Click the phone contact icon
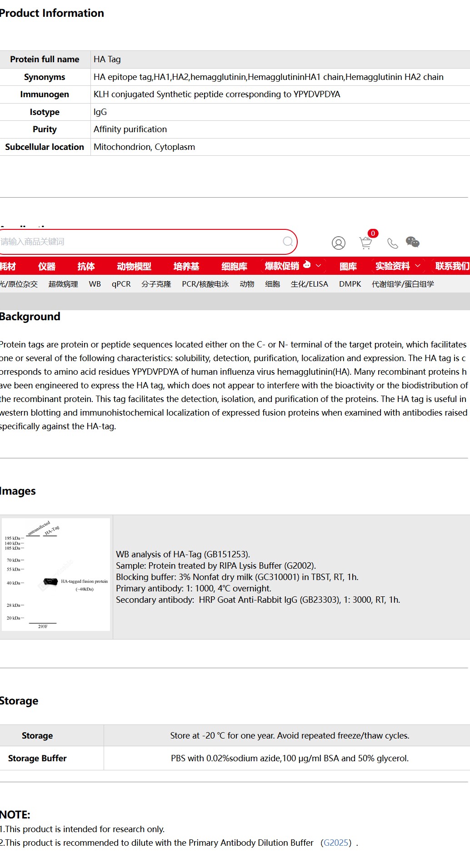Viewport: 470px width, 868px height. coord(393,243)
